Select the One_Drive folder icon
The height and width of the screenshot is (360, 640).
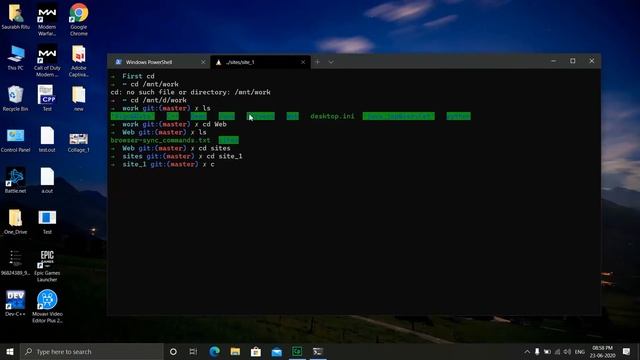point(16,222)
